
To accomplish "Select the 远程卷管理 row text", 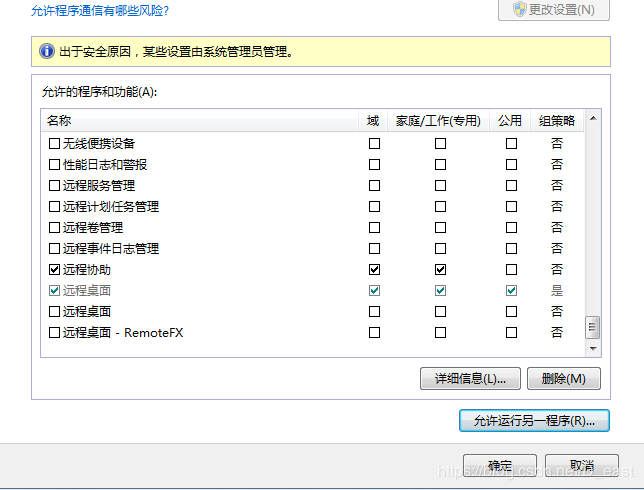I will coord(93,227).
